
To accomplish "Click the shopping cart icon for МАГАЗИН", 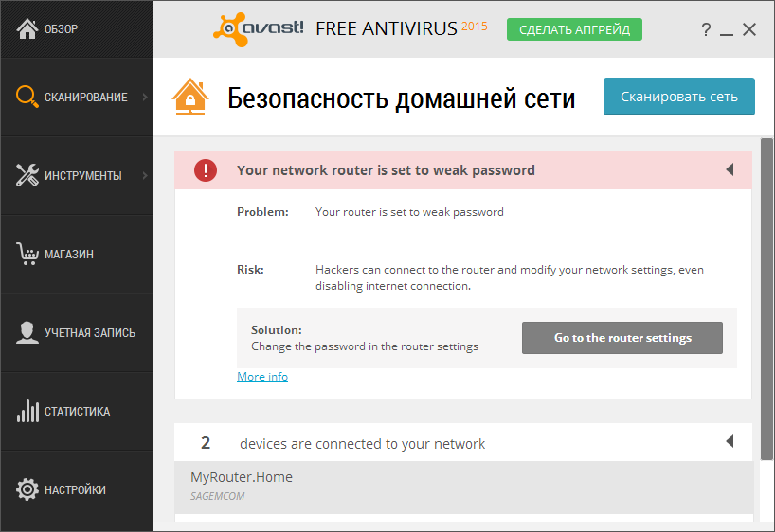I will 27,254.
